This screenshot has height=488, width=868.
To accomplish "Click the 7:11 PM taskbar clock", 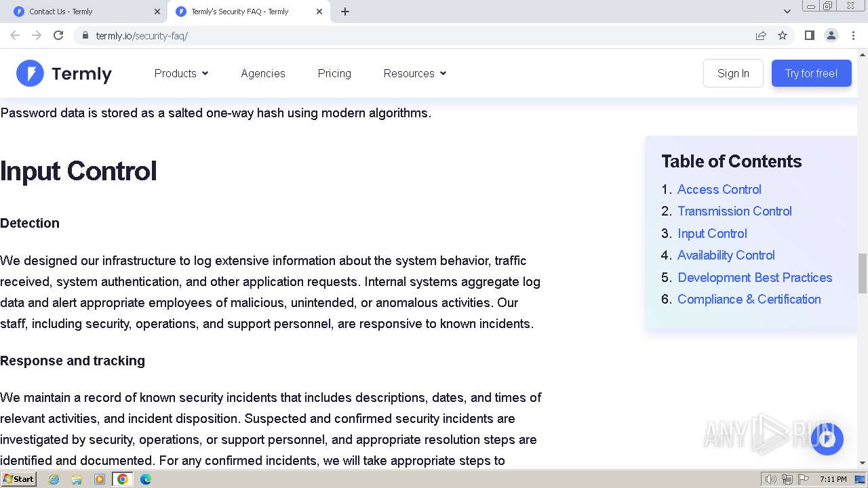I will 833,479.
